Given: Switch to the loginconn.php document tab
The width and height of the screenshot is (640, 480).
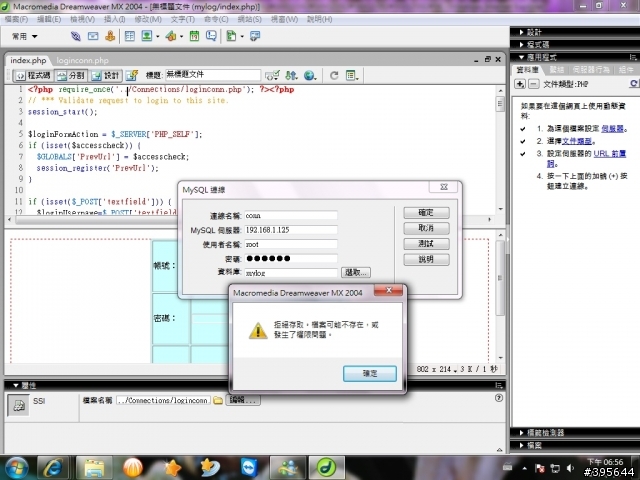Looking at the screenshot, I should coord(82,60).
